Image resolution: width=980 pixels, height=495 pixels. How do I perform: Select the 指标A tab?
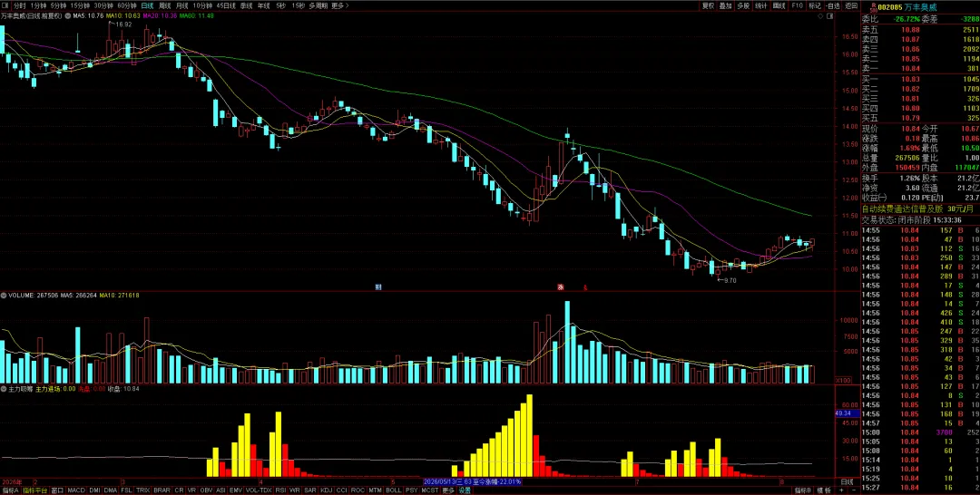[9, 490]
